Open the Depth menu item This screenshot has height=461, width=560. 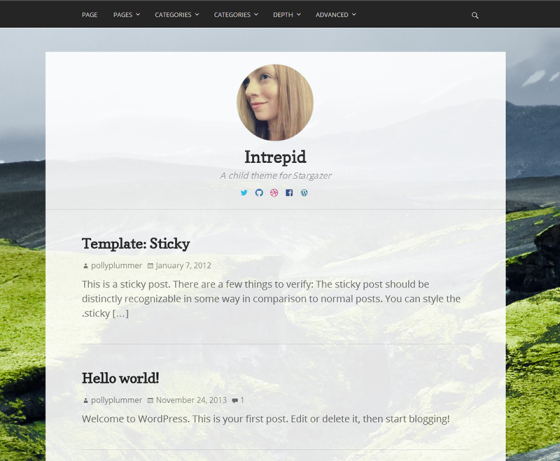point(283,15)
